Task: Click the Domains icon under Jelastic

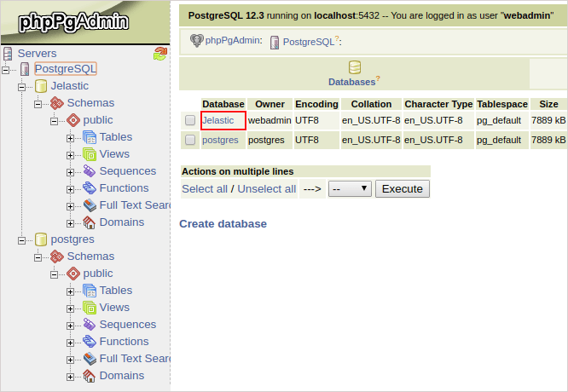Action: click(x=90, y=222)
